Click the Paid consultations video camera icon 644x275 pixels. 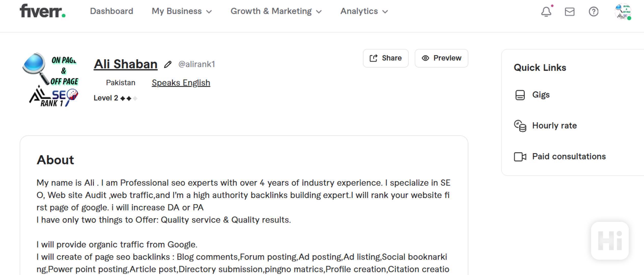coord(520,157)
